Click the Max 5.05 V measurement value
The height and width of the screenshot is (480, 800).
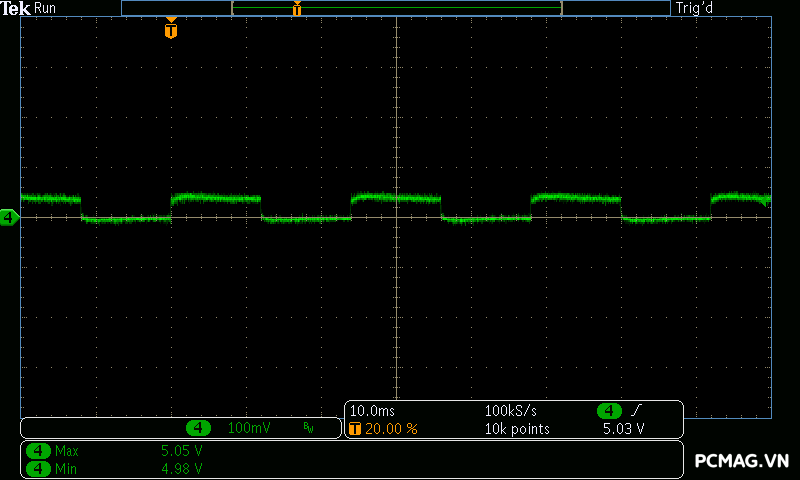point(182,451)
